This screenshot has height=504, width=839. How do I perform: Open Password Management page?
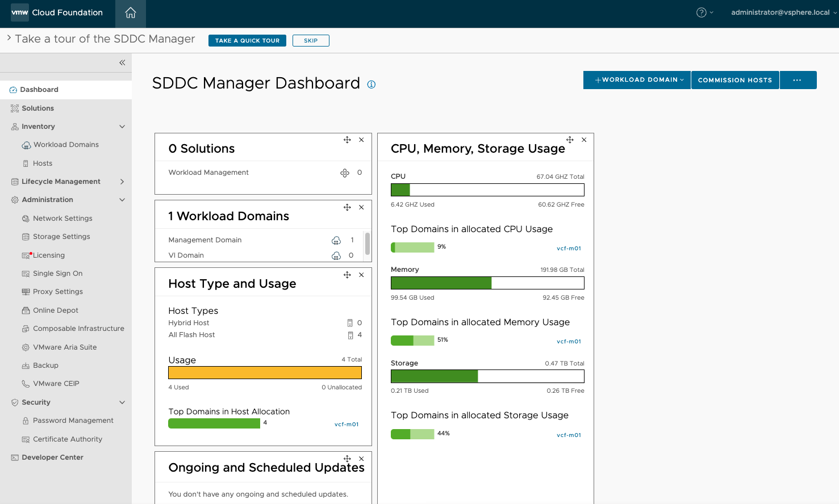73,421
